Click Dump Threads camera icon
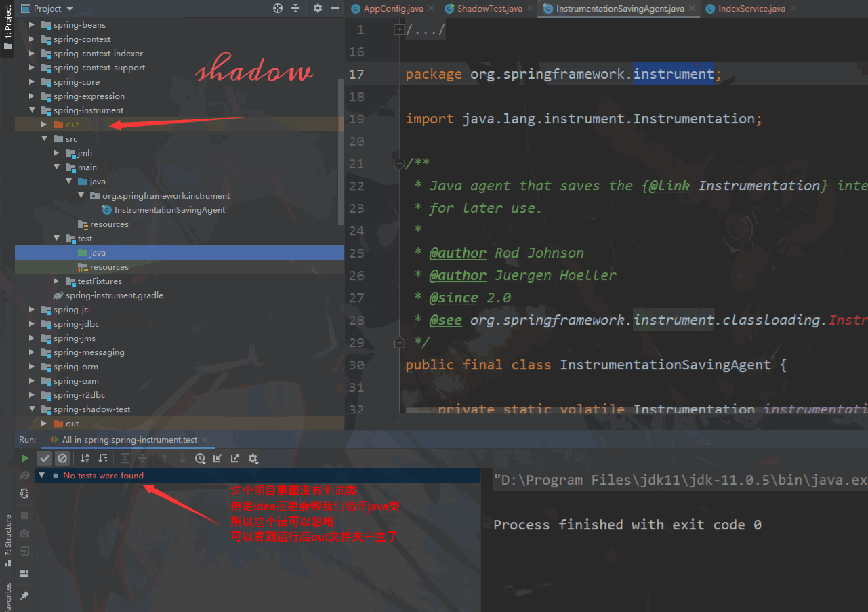 [x=25, y=533]
